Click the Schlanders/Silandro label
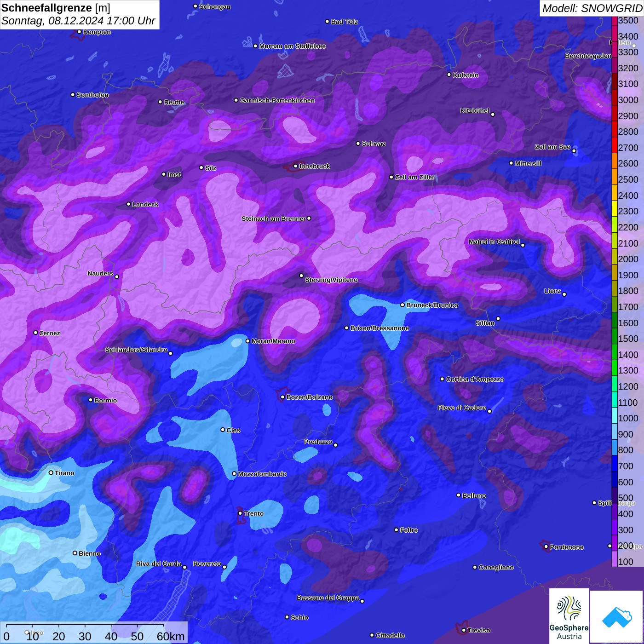 [x=136, y=350]
